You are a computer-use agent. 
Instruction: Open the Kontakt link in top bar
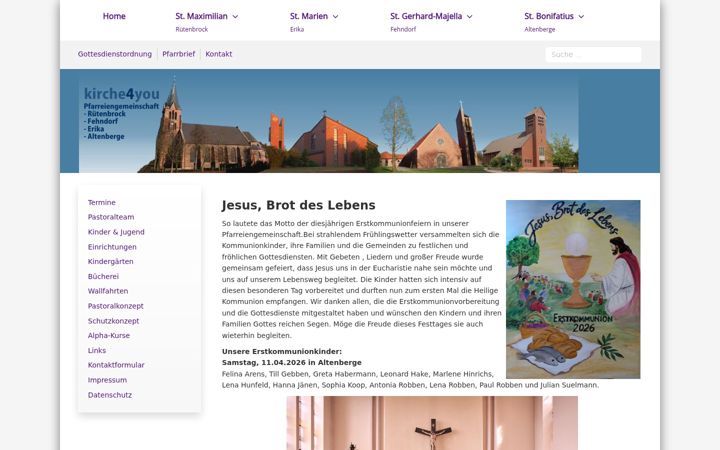tap(219, 54)
